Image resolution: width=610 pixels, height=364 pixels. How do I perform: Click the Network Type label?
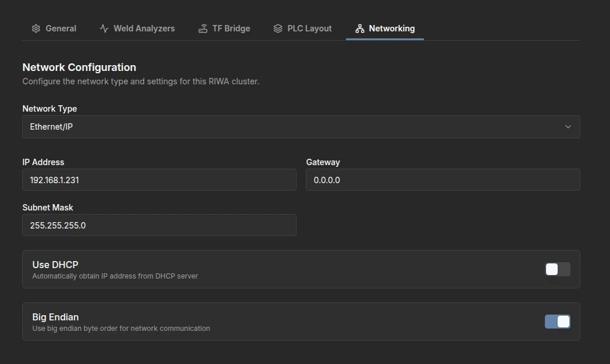tap(50, 109)
